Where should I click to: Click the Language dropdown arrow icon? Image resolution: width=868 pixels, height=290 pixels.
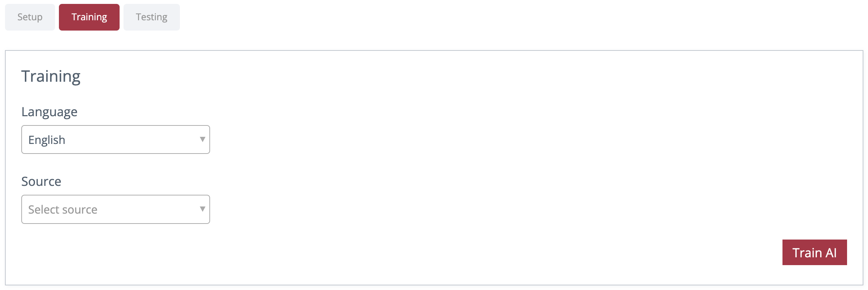click(202, 139)
